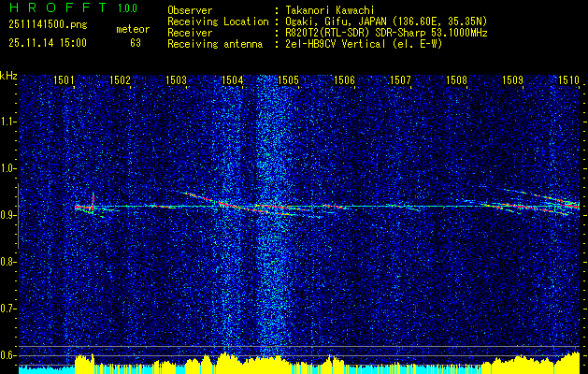Click the 1509 time marker
The image size is (588, 374).
(x=512, y=79)
